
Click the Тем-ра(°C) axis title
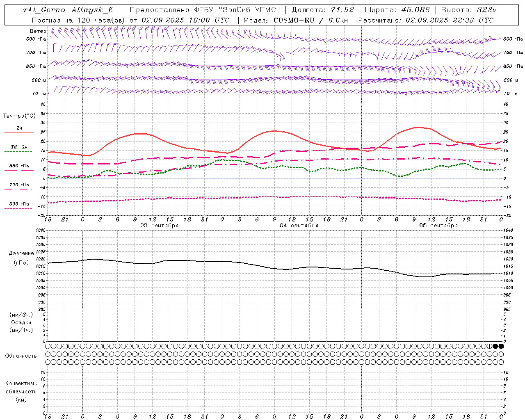tap(19, 116)
